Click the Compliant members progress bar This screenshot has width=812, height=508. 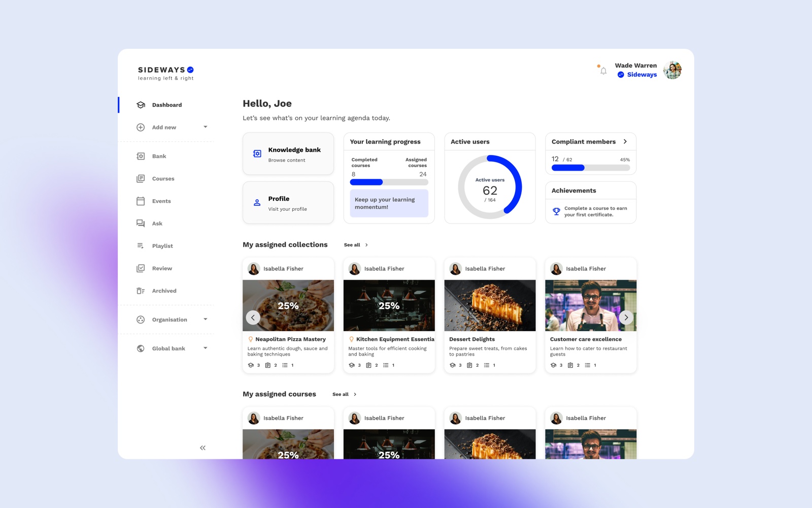591,168
